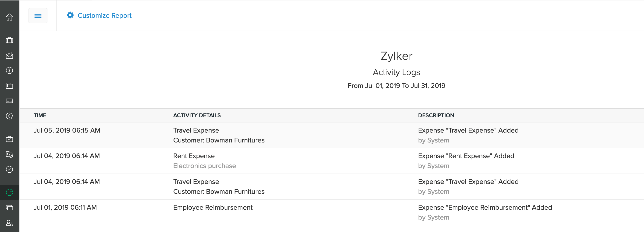This screenshot has width=644, height=232.
Task: Open the Home icon in sidebar
Action: [x=9, y=17]
